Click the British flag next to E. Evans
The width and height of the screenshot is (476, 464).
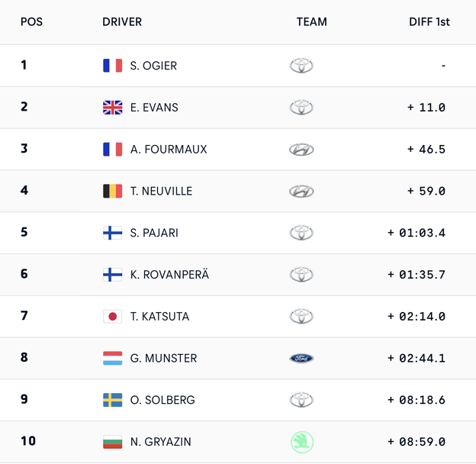pyautogui.click(x=112, y=108)
